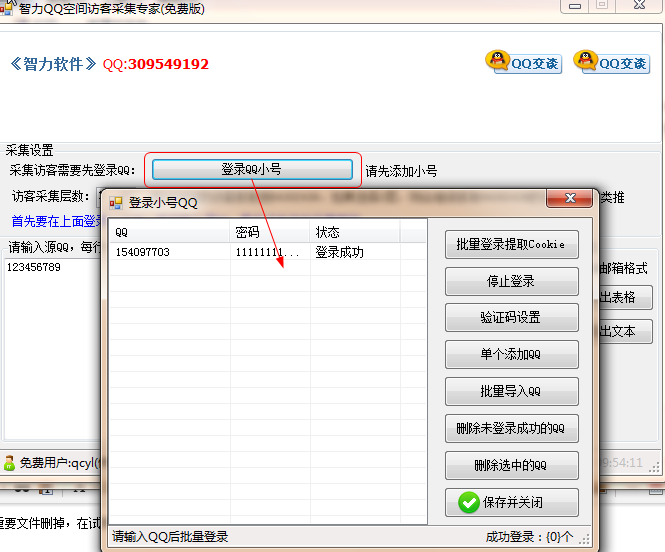665x552 pixels.
Task: Close the 登录小号QQ dialog
Action: click(x=570, y=198)
